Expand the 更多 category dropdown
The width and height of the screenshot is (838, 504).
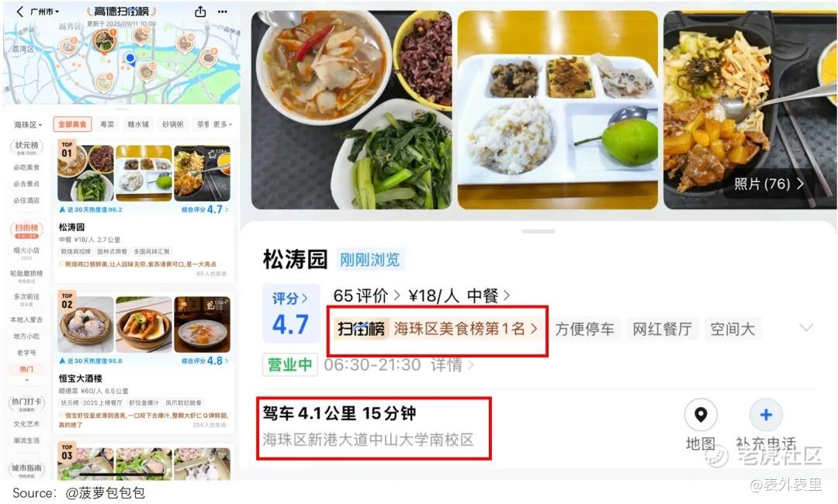pyautogui.click(x=223, y=124)
